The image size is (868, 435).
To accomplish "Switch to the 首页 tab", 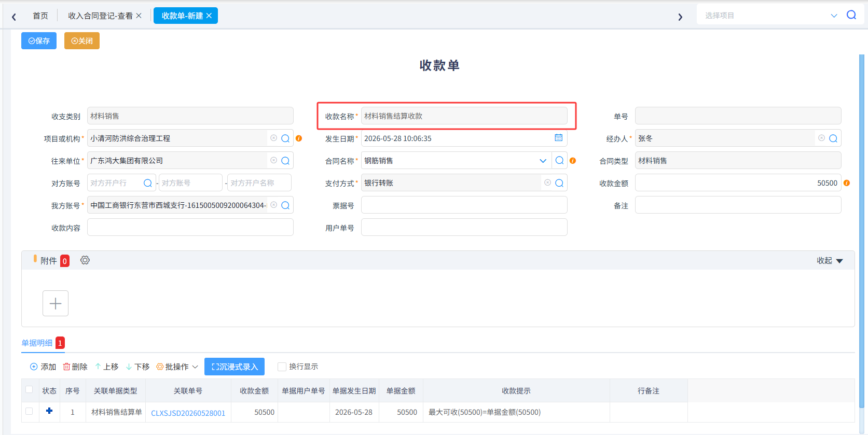I will pos(40,16).
